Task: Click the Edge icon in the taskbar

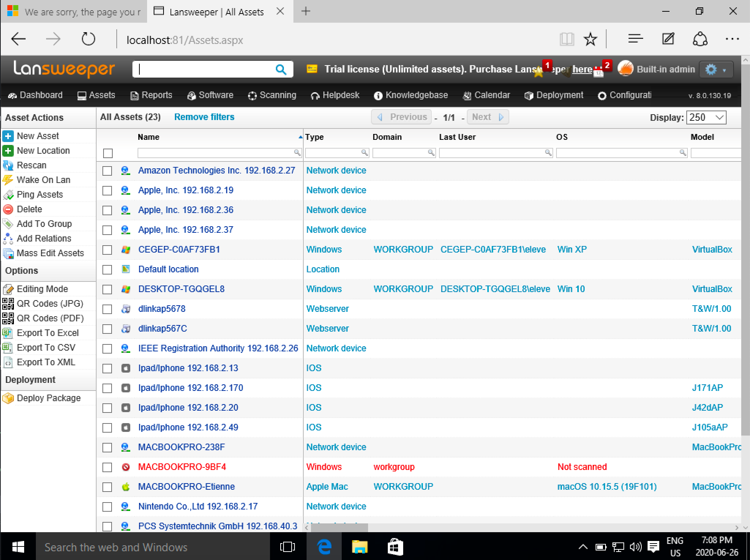Action: coord(324,547)
